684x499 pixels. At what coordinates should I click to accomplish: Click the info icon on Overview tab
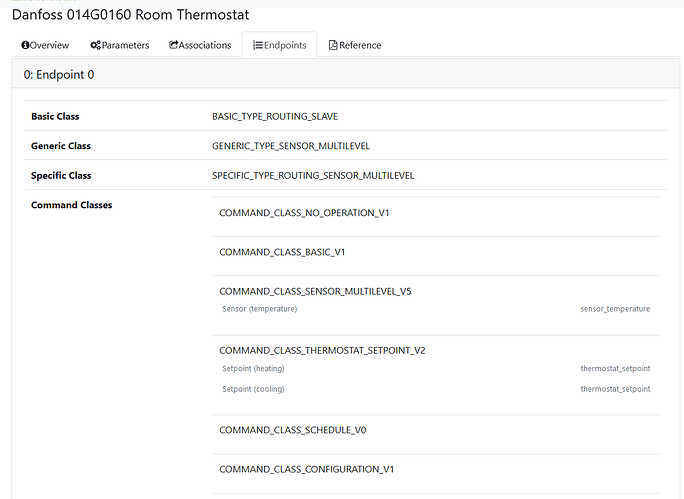click(x=25, y=45)
